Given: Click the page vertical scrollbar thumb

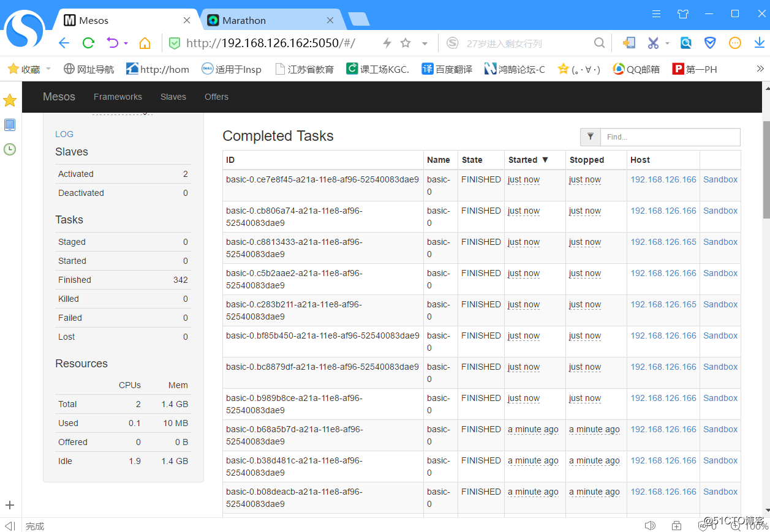Looking at the screenshot, I should pos(766,169).
